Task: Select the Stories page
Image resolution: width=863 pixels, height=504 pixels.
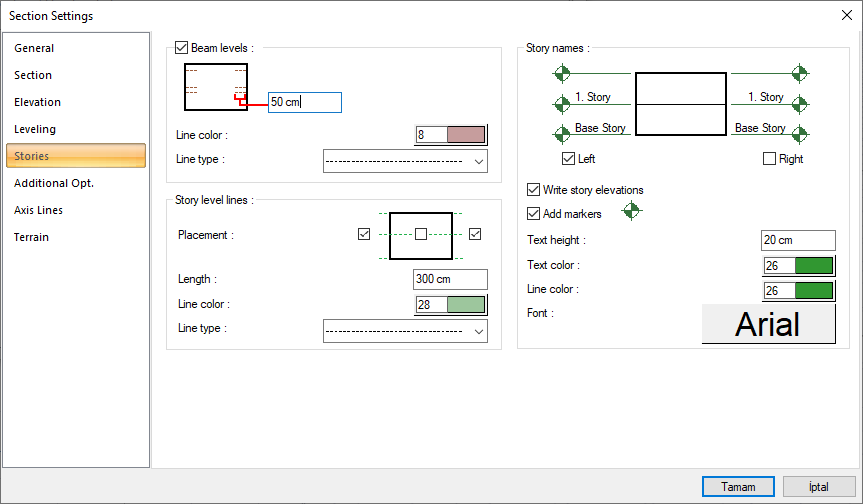Action: coord(76,156)
